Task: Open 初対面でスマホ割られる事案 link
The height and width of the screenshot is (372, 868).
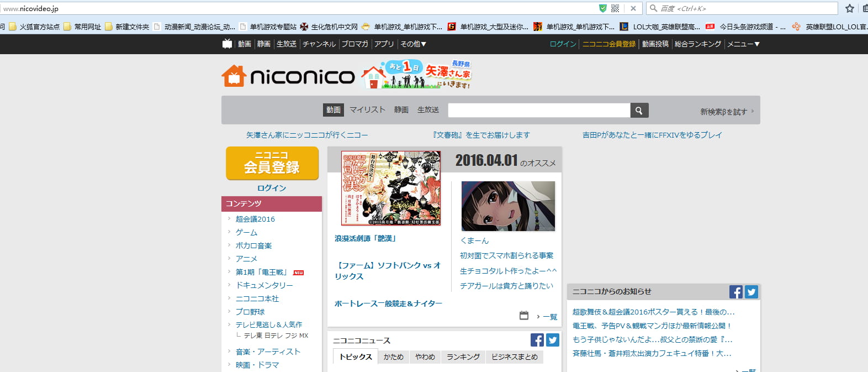Action: point(506,255)
